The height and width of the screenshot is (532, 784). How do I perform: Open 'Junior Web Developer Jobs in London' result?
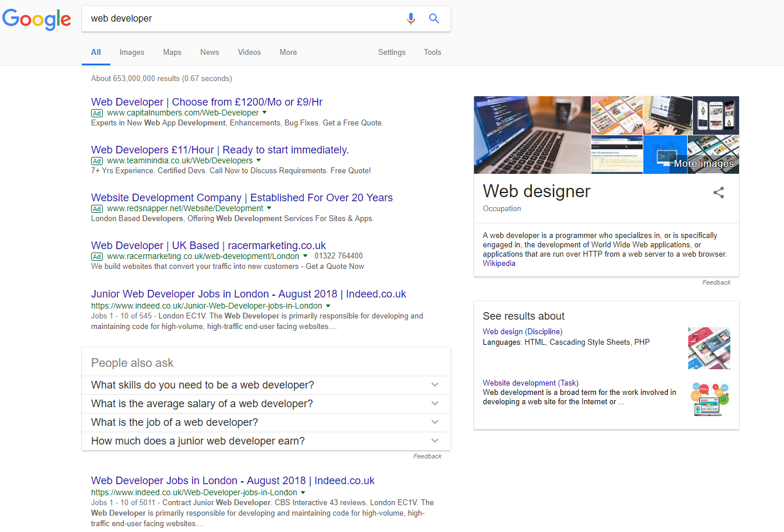tap(248, 293)
